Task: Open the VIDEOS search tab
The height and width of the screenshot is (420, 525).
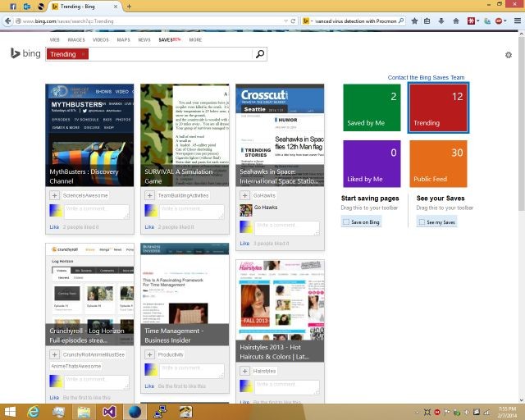Action: coord(101,40)
